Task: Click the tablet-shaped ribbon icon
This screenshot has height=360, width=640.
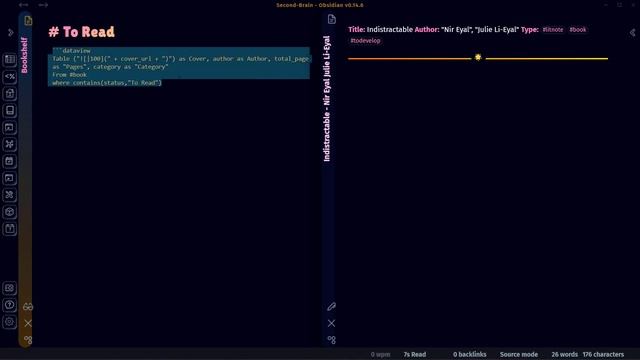Action: point(10,111)
